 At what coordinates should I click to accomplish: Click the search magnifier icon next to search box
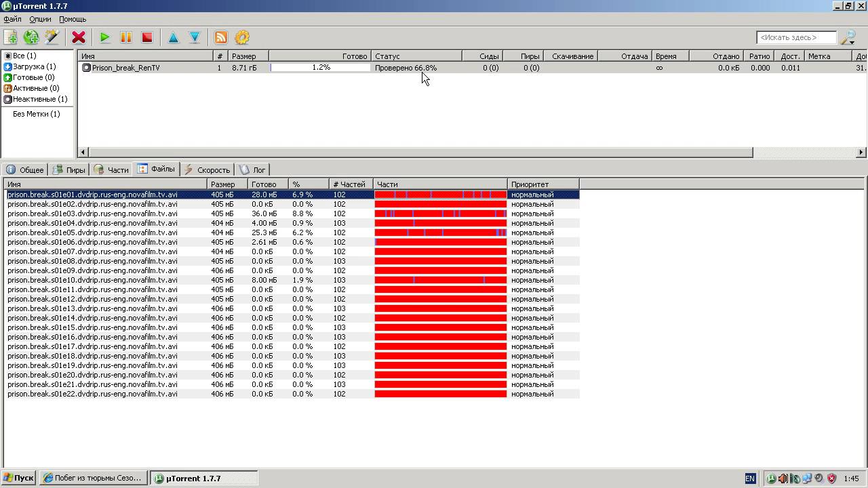click(848, 37)
